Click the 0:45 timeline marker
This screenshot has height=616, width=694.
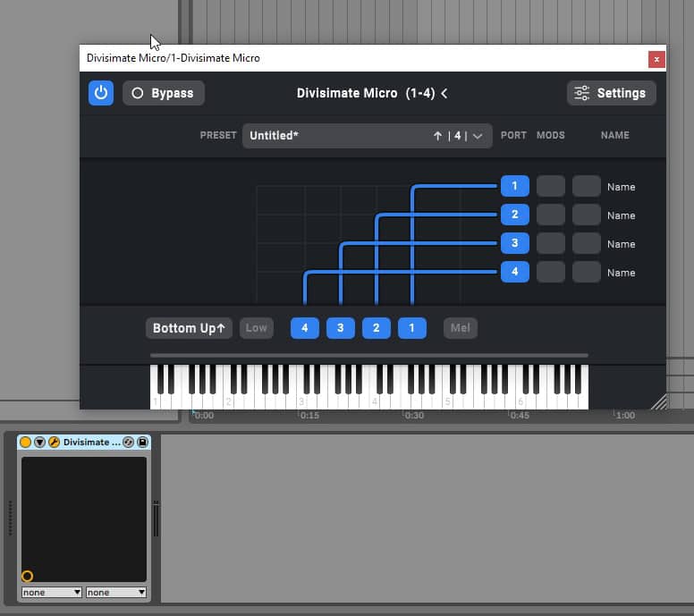point(520,416)
